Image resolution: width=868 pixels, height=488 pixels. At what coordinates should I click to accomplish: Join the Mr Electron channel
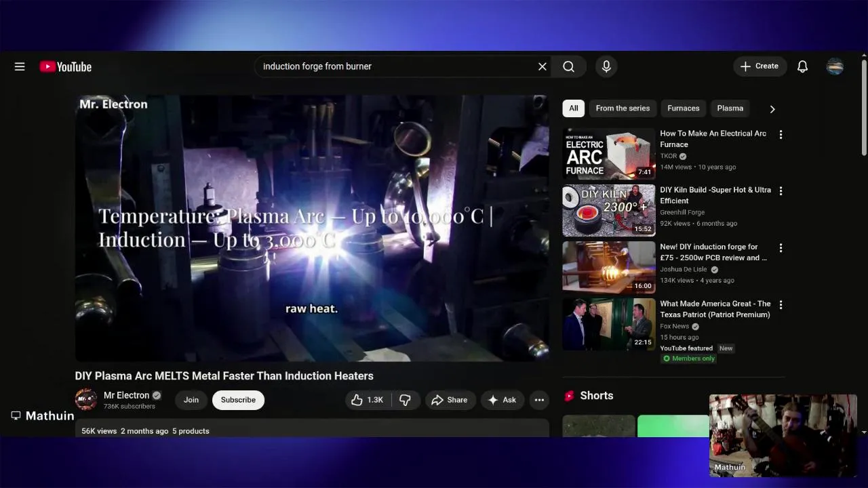[191, 400]
